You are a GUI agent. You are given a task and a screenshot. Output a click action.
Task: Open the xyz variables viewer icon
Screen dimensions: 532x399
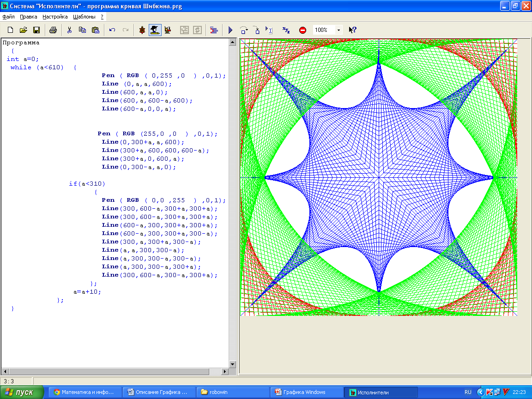click(286, 30)
